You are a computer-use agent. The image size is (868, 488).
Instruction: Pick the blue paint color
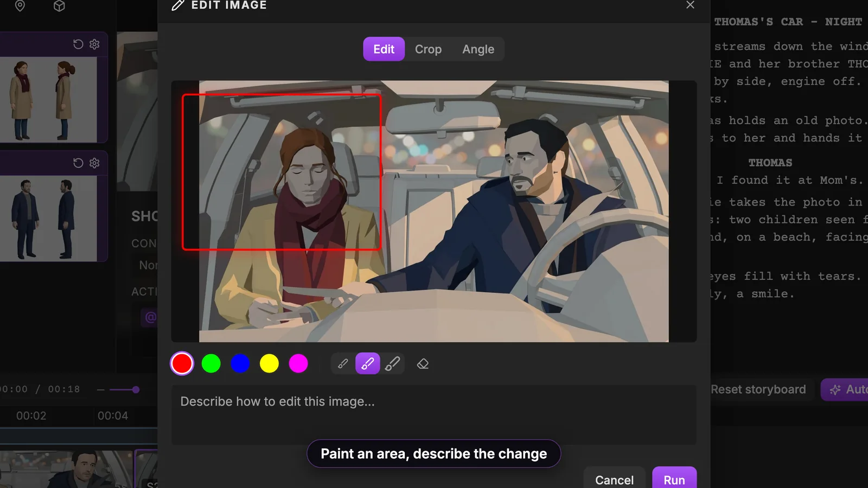[x=240, y=363]
